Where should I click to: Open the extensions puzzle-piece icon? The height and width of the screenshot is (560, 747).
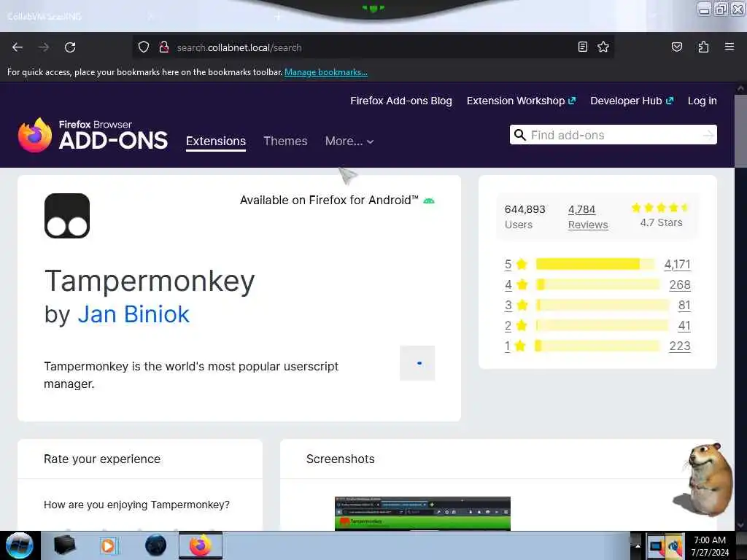(703, 47)
